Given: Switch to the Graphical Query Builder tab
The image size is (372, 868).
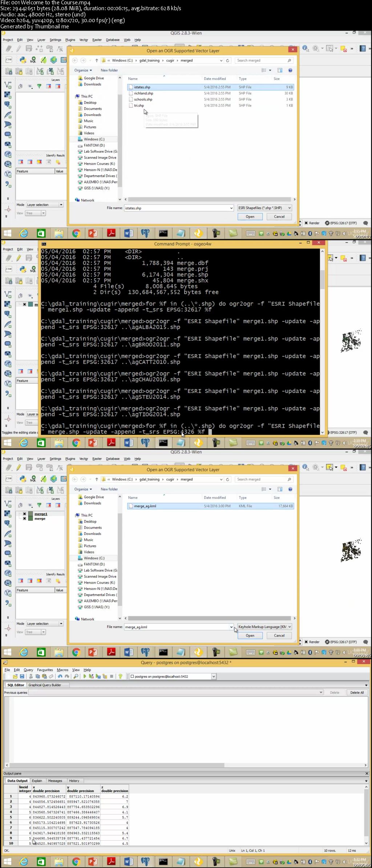Looking at the screenshot, I should [45, 685].
